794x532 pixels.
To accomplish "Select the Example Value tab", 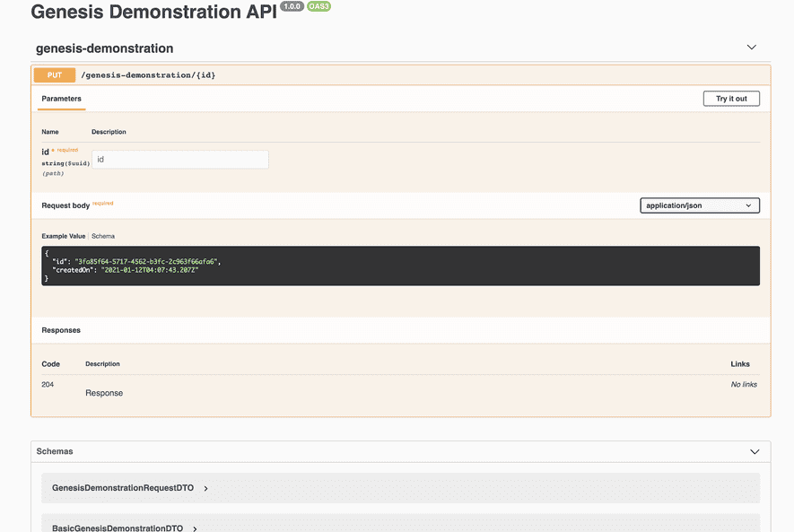I will point(63,236).
